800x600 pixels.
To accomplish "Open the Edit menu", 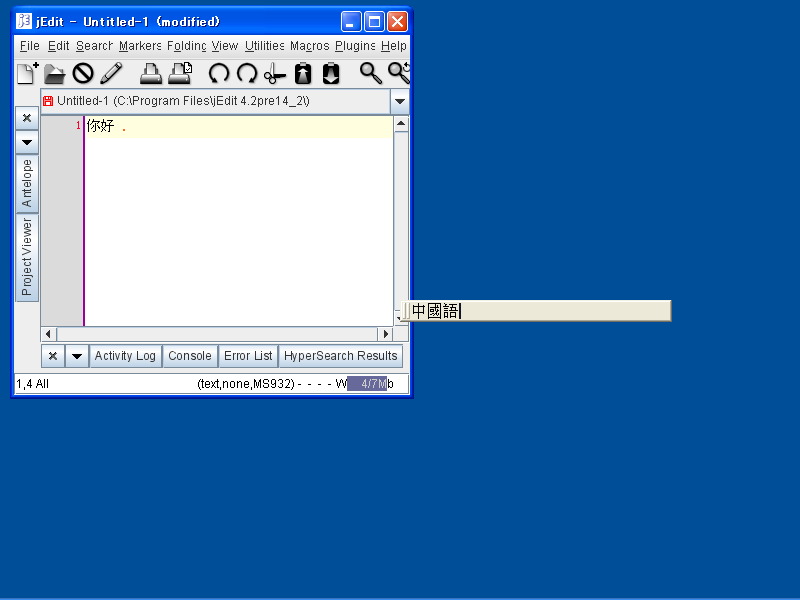I will 58,46.
